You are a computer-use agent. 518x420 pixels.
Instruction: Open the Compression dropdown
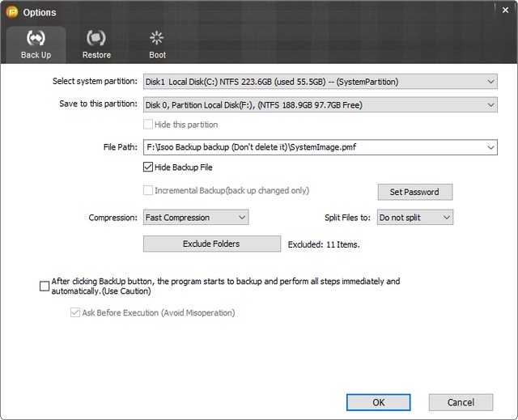196,217
